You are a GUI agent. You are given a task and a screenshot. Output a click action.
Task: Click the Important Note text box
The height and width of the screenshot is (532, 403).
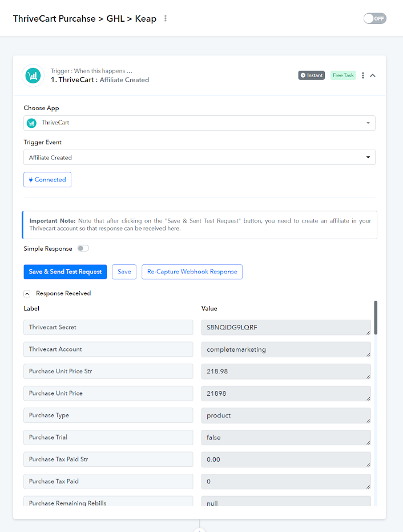tap(199, 224)
